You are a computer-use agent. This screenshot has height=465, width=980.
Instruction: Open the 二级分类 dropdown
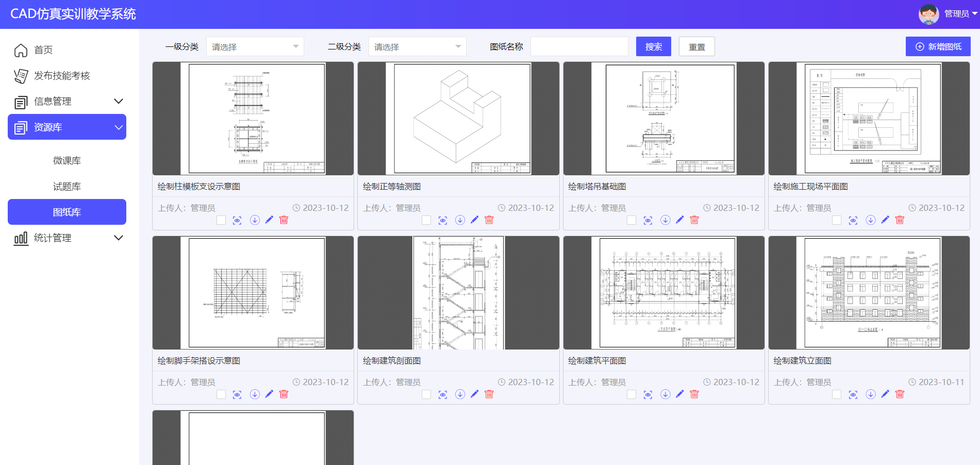[418, 46]
